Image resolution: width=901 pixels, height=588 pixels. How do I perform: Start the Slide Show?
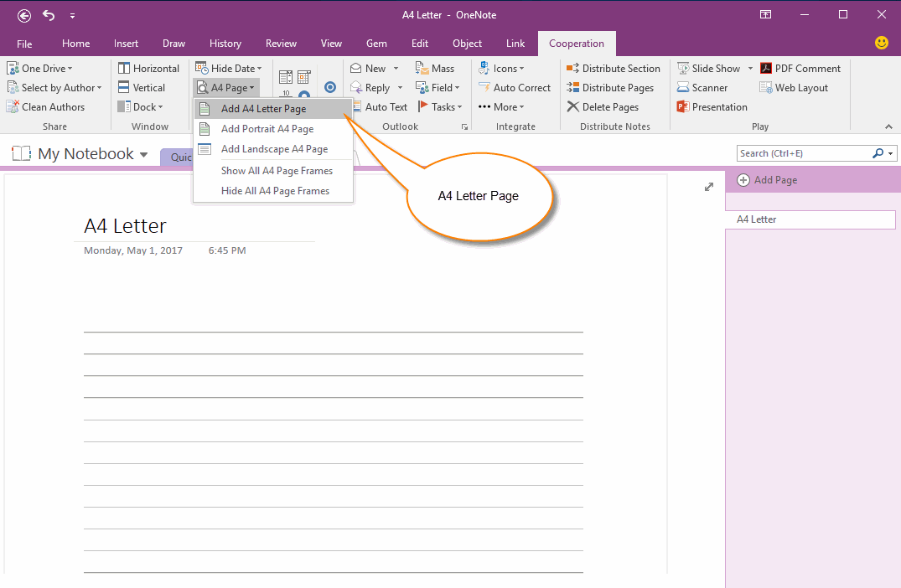tap(708, 69)
